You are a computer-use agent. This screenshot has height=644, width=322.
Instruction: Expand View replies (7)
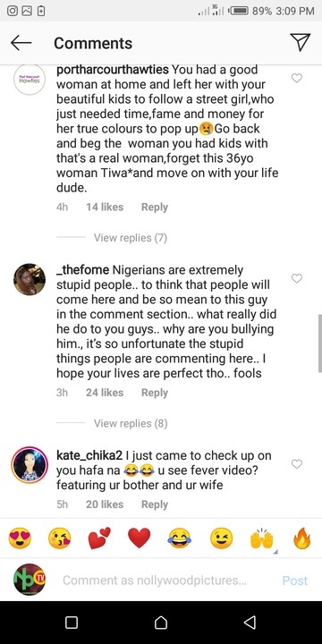pos(131,237)
